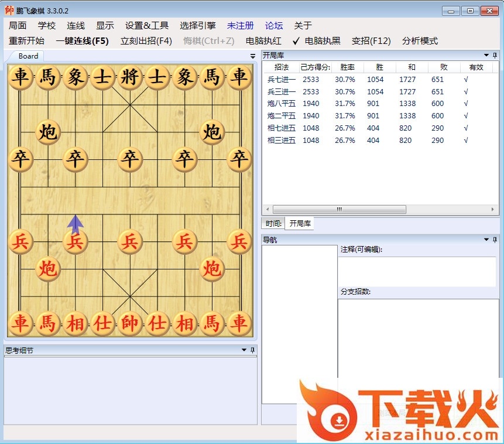504x444 pixels.
Task: Select the right red 馬 horse
Action: coord(212,323)
